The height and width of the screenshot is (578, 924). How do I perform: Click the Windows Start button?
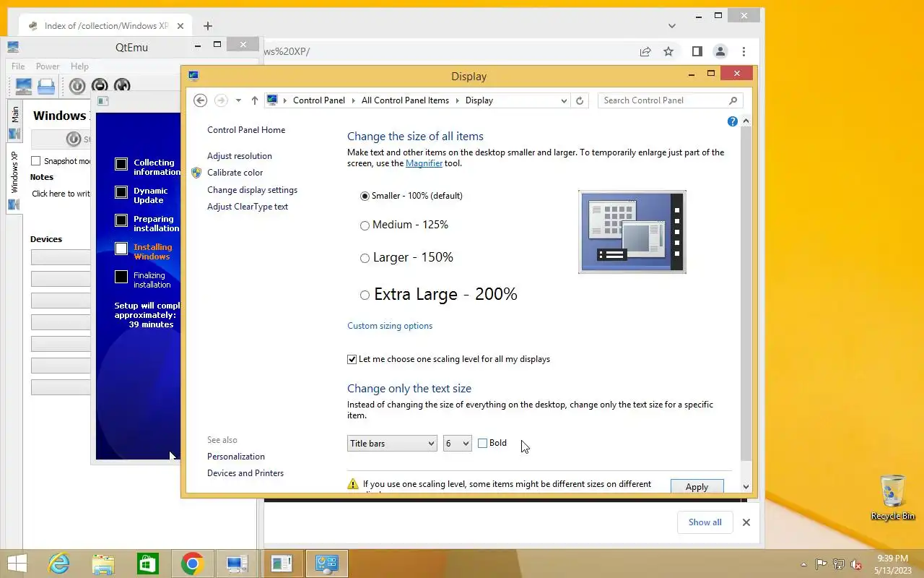[17, 564]
